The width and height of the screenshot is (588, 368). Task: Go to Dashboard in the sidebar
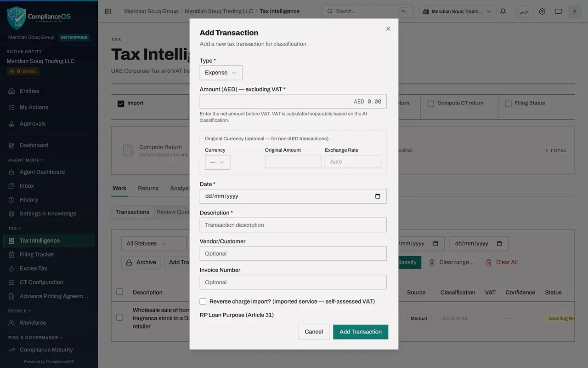[49, 145]
